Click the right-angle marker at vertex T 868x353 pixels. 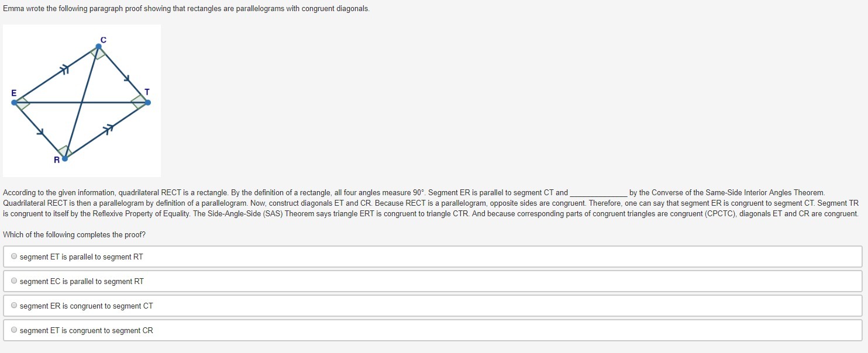point(139,102)
